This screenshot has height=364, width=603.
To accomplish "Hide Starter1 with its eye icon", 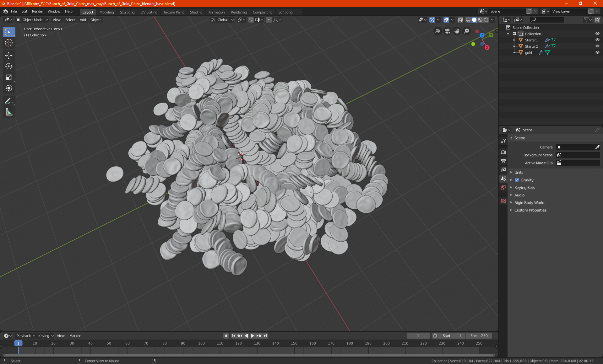I will pyautogui.click(x=597, y=40).
